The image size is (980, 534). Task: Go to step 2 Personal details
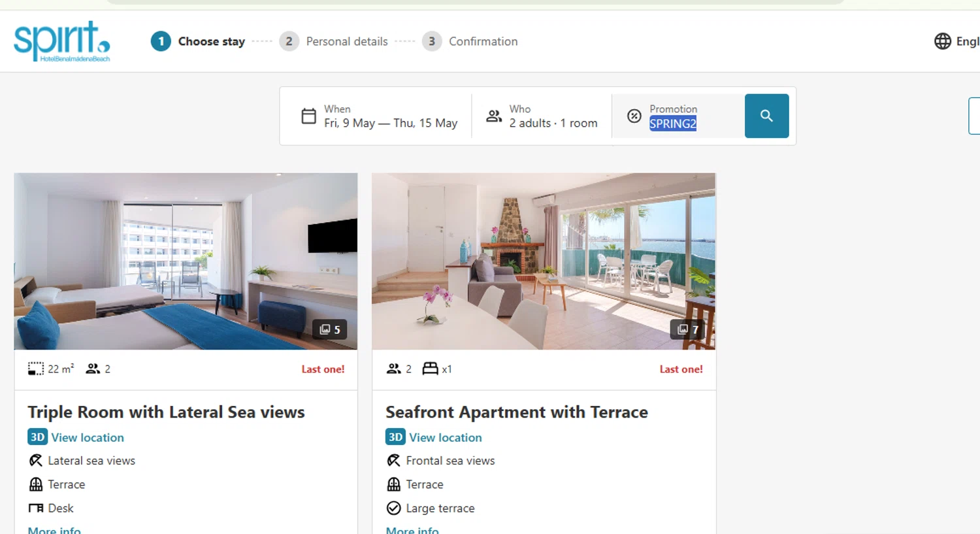(333, 41)
